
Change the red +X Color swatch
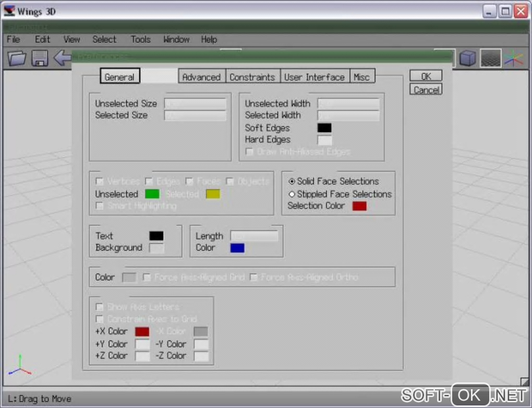142,331
